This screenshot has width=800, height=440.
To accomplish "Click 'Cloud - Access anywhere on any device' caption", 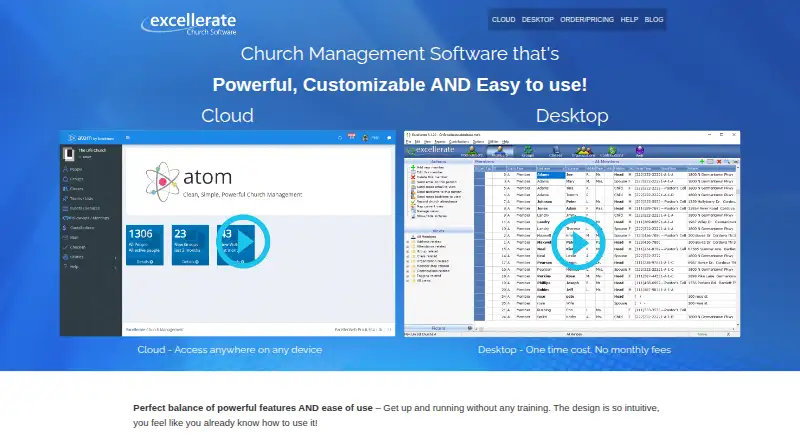I will tap(230, 350).
